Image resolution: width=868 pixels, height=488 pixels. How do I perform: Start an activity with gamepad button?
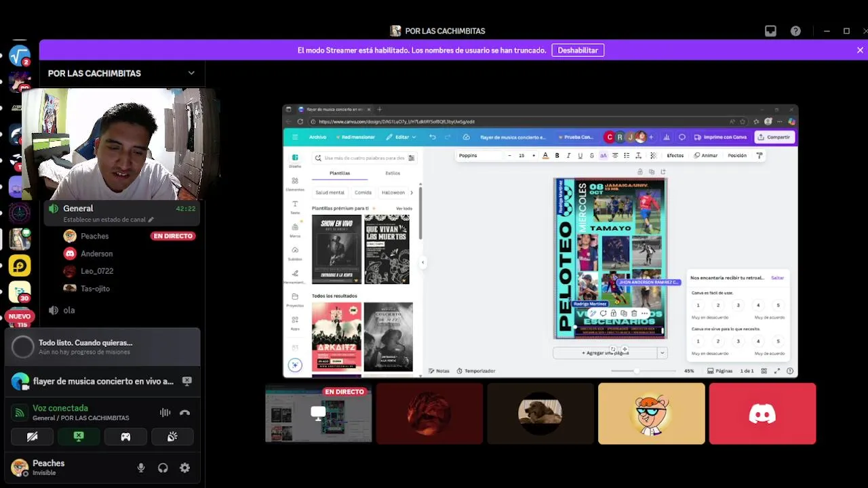tap(125, 437)
